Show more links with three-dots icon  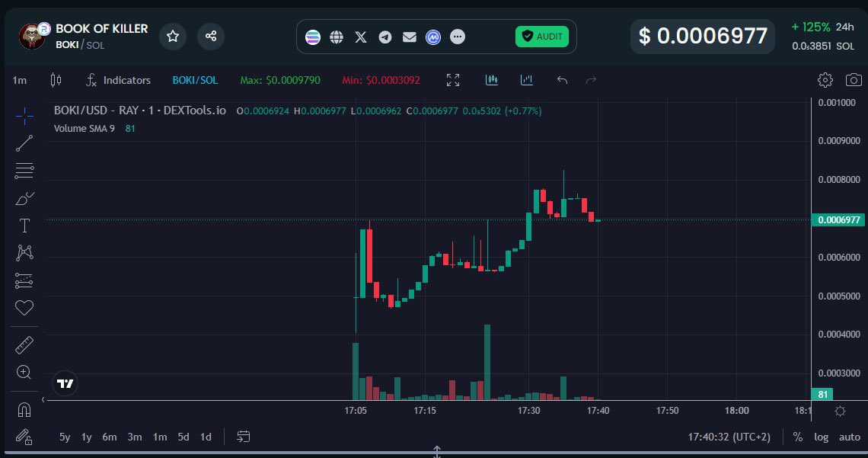pyautogui.click(x=458, y=37)
